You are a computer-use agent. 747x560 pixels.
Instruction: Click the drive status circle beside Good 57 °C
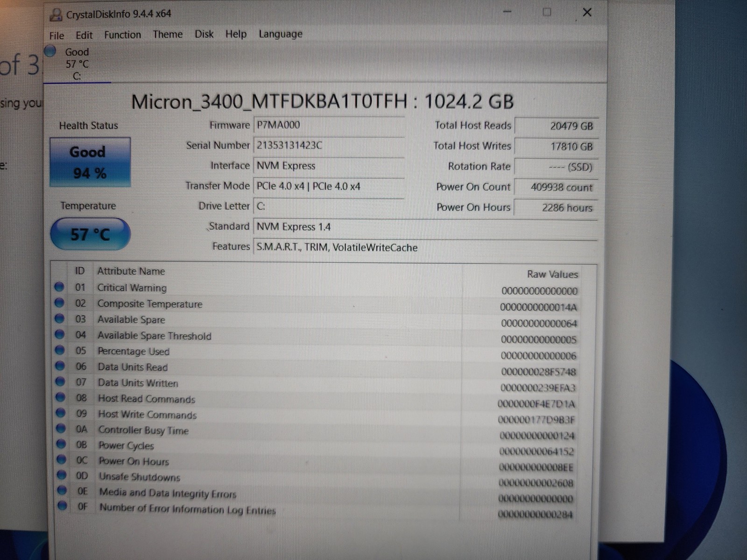pos(50,50)
